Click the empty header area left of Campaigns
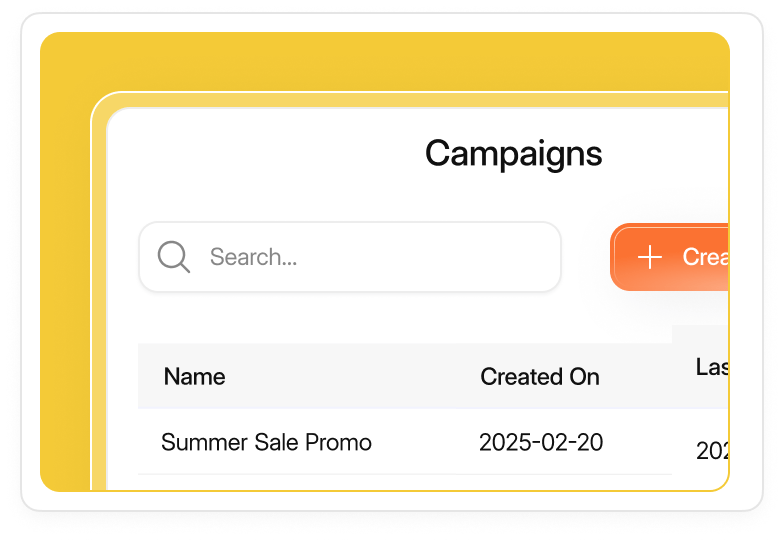The height and width of the screenshot is (540, 784). pyautogui.click(x=260, y=154)
